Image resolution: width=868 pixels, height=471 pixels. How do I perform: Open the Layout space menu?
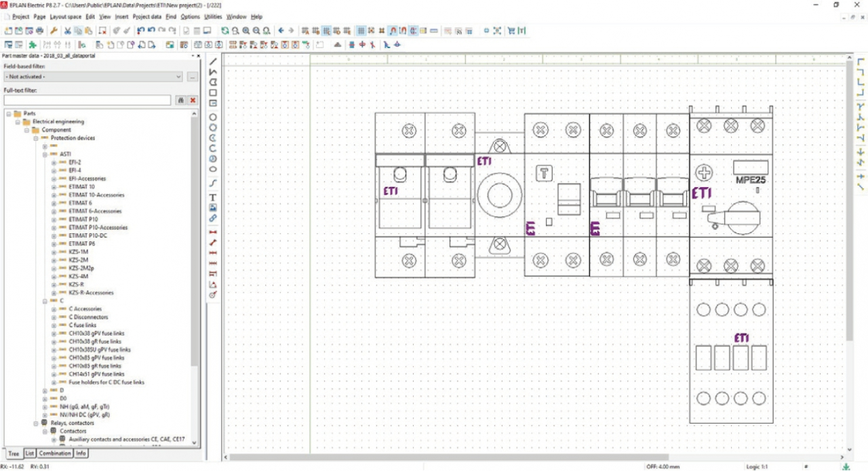[x=65, y=16]
